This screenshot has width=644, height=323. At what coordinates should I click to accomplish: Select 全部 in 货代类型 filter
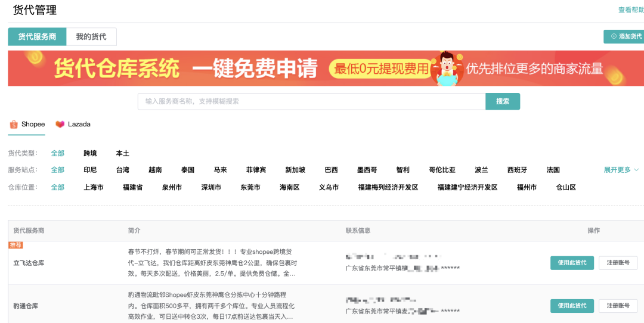[x=57, y=154]
